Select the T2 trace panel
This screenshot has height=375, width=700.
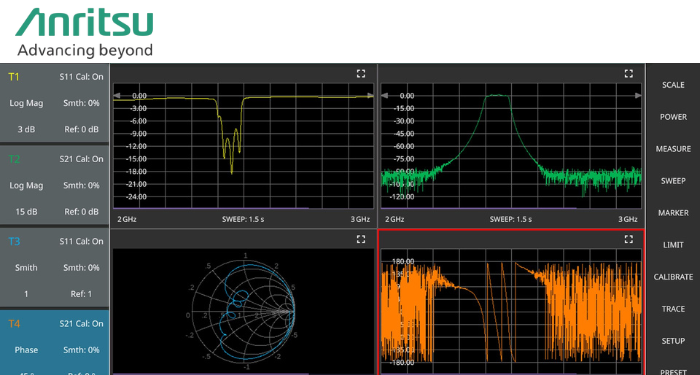tap(54, 185)
